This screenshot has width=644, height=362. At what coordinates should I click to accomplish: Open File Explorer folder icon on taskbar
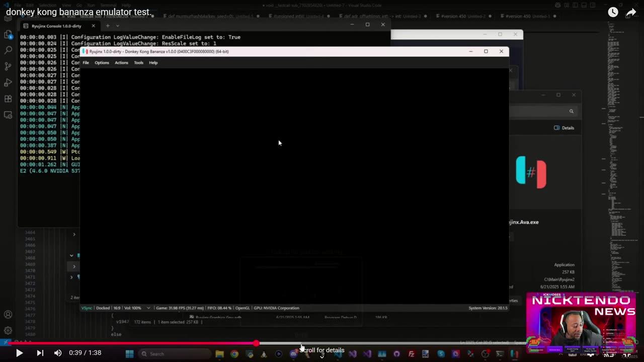(x=219, y=354)
